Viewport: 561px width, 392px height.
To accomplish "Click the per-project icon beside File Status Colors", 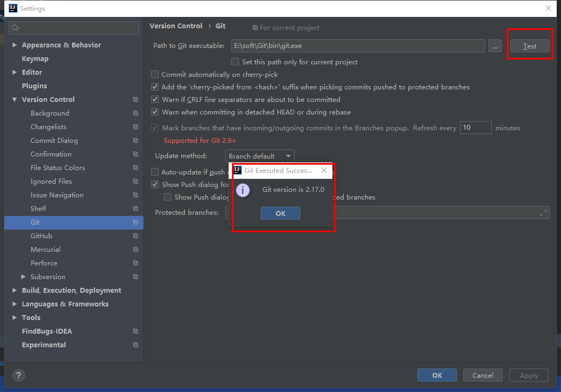I will [135, 167].
